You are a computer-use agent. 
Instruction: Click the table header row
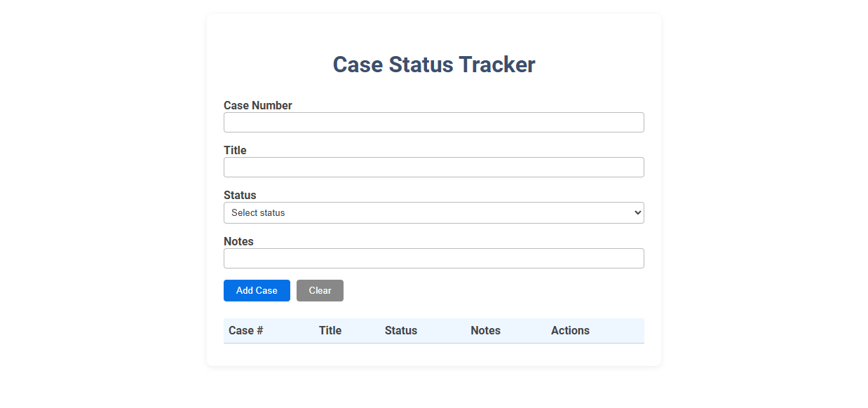(x=433, y=330)
